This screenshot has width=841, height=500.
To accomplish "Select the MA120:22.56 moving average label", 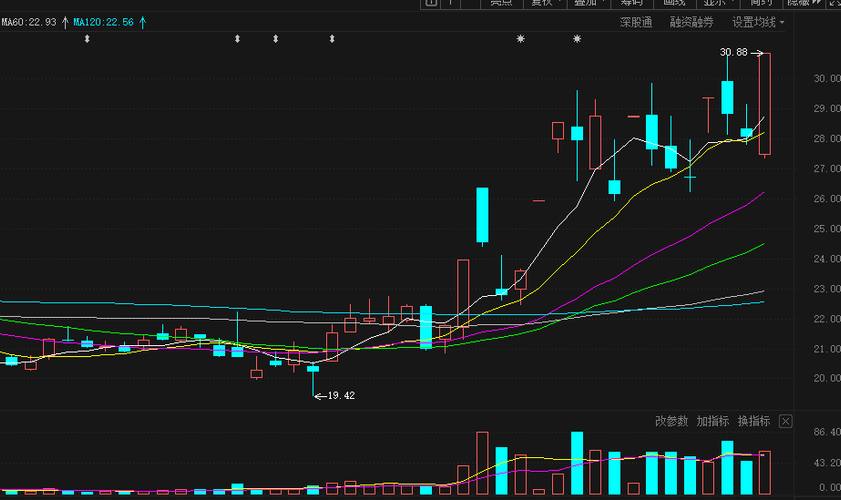I will (x=104, y=23).
